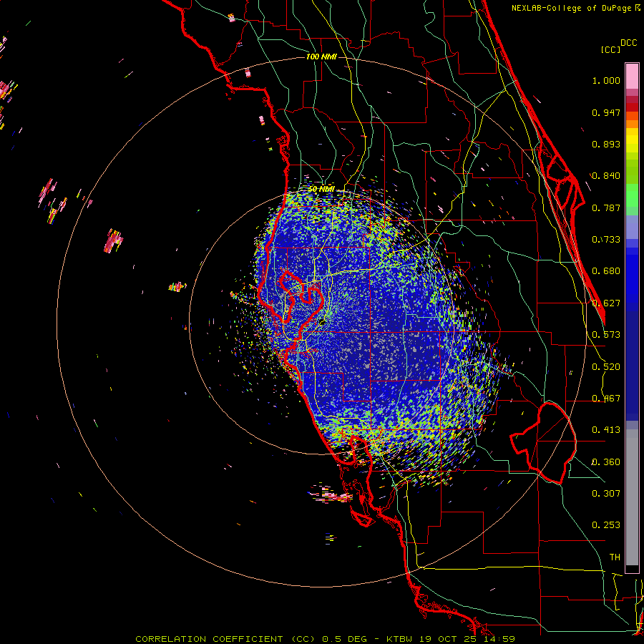Click the 1.000 color scale value

pyautogui.click(x=606, y=80)
